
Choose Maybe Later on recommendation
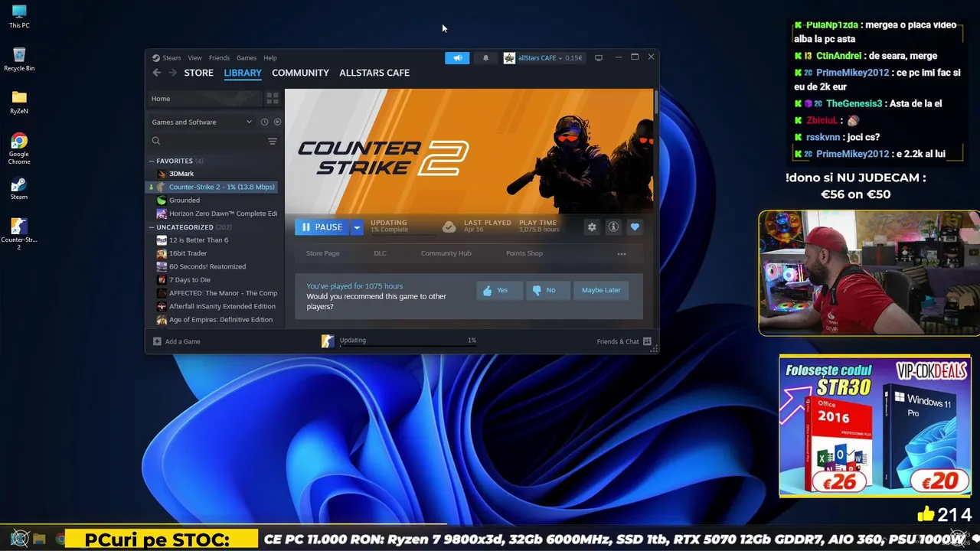click(x=601, y=290)
